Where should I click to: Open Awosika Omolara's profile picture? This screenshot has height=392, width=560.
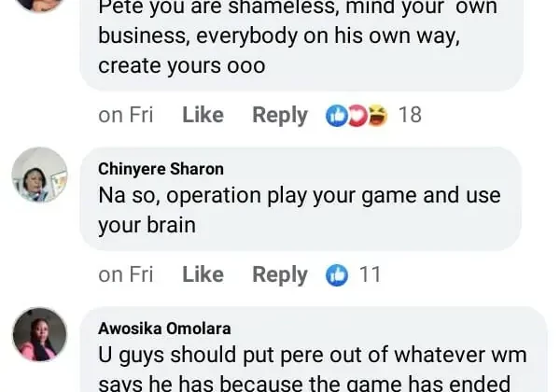click(39, 334)
